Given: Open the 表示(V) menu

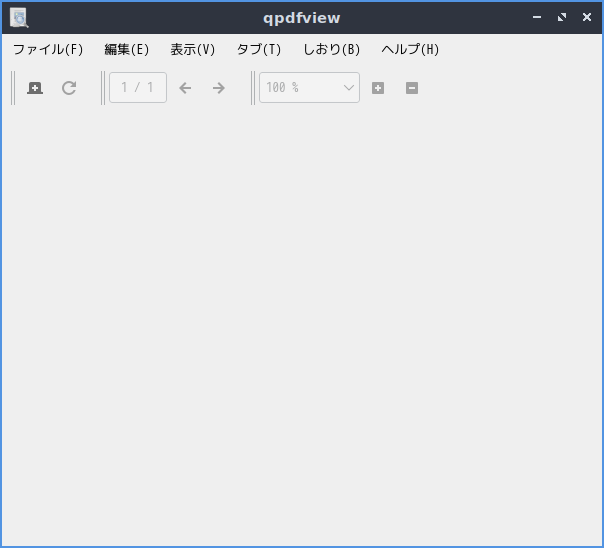Looking at the screenshot, I should 193,49.
